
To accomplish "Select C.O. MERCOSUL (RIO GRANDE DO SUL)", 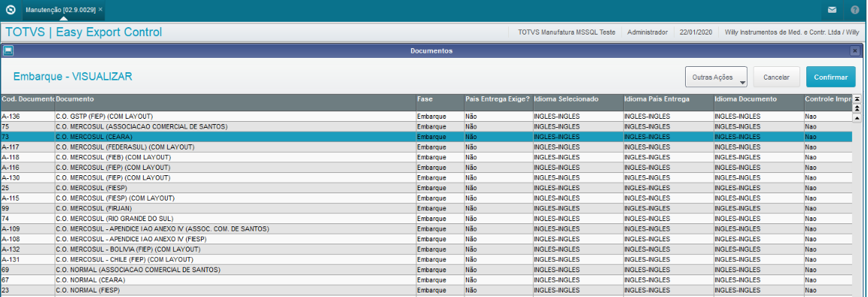I will (426, 219).
